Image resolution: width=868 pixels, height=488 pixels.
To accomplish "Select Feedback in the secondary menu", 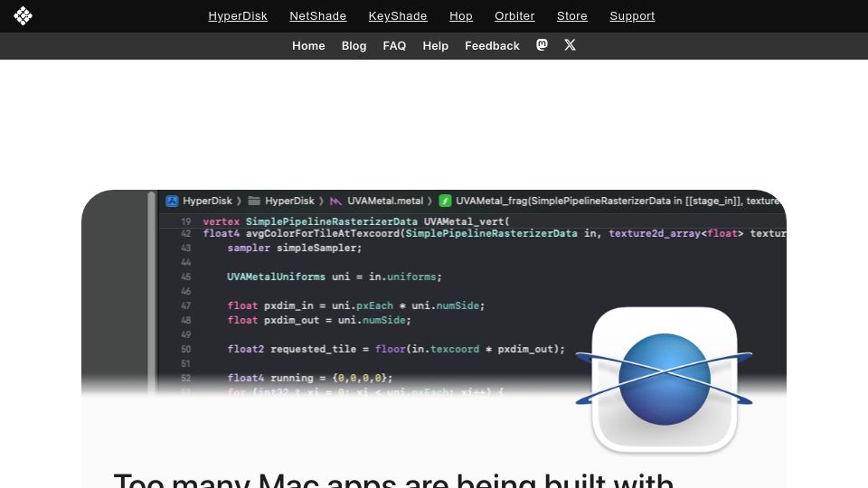I will click(492, 46).
